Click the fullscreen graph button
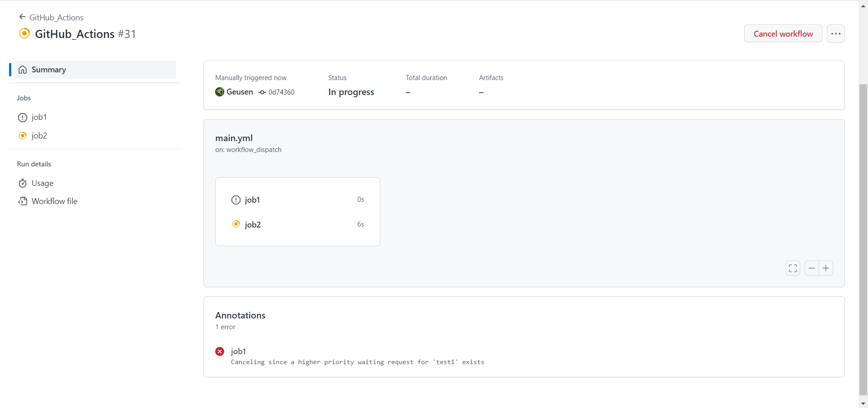The width and height of the screenshot is (868, 408). point(793,268)
